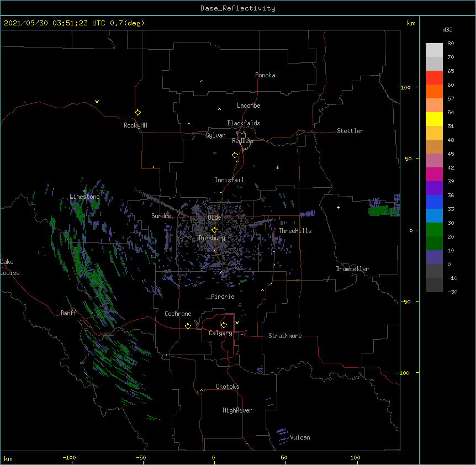Click the 100 tick on right axis
Image resolution: width=476 pixels, height=465 pixels.
[405, 87]
